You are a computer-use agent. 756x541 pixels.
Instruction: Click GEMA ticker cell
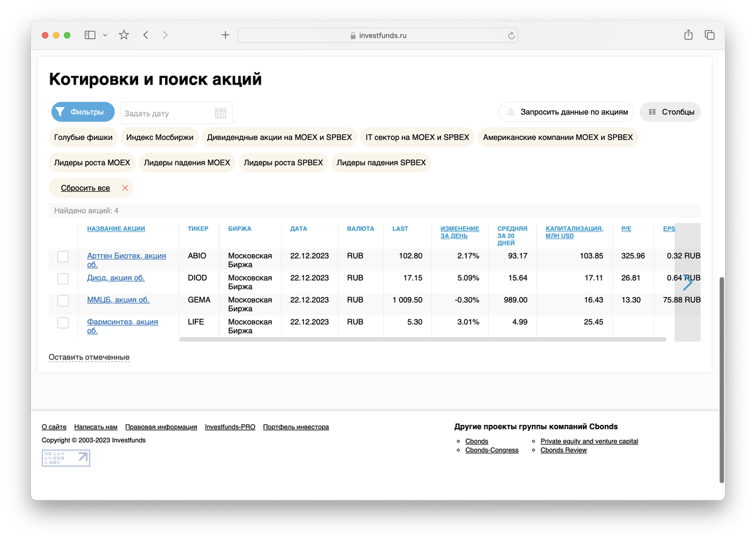[199, 300]
